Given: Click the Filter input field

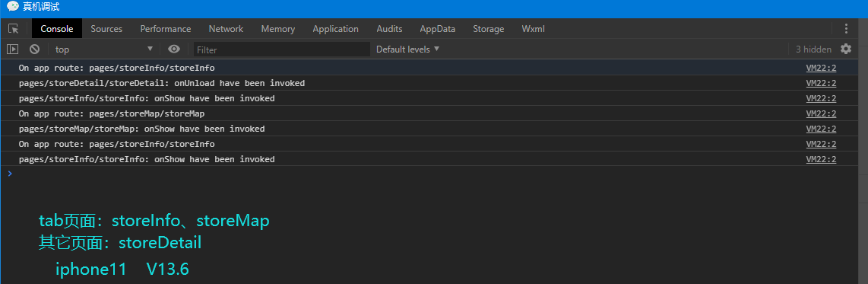Looking at the screenshot, I should click(282, 49).
